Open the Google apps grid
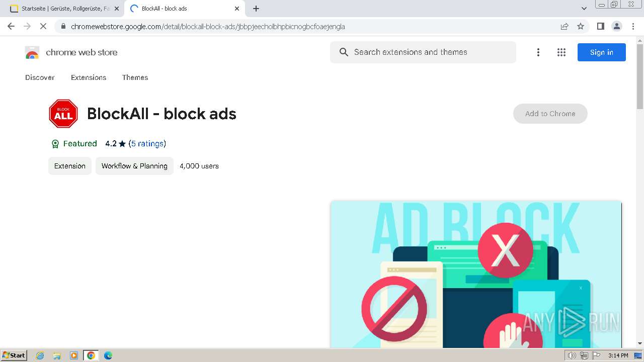Image resolution: width=644 pixels, height=362 pixels. 561,52
